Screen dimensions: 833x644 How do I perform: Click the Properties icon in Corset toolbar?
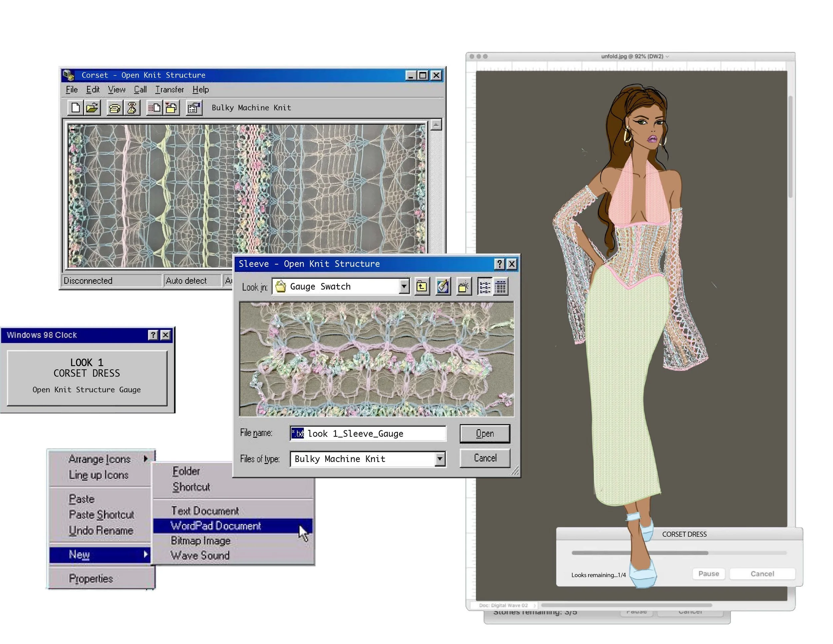coord(194,108)
